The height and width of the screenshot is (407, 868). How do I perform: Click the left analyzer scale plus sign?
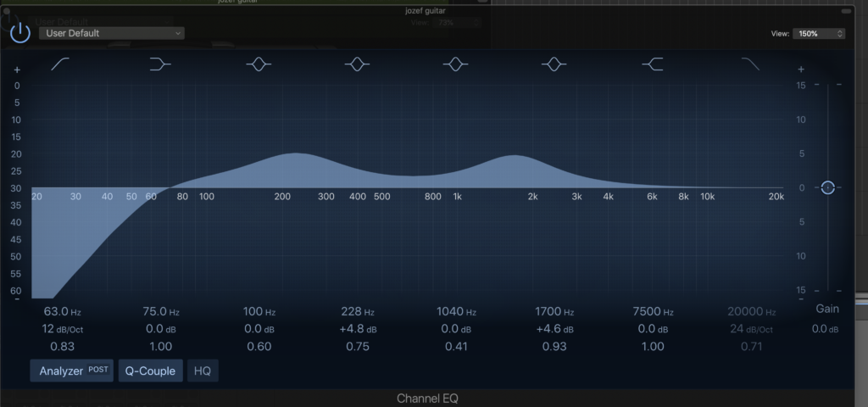[17, 70]
